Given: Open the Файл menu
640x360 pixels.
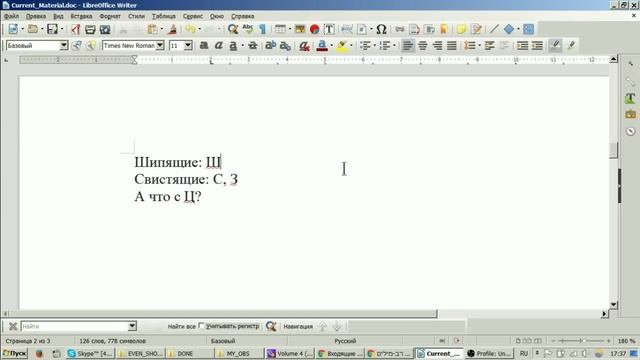Looking at the screenshot, I should point(11,16).
